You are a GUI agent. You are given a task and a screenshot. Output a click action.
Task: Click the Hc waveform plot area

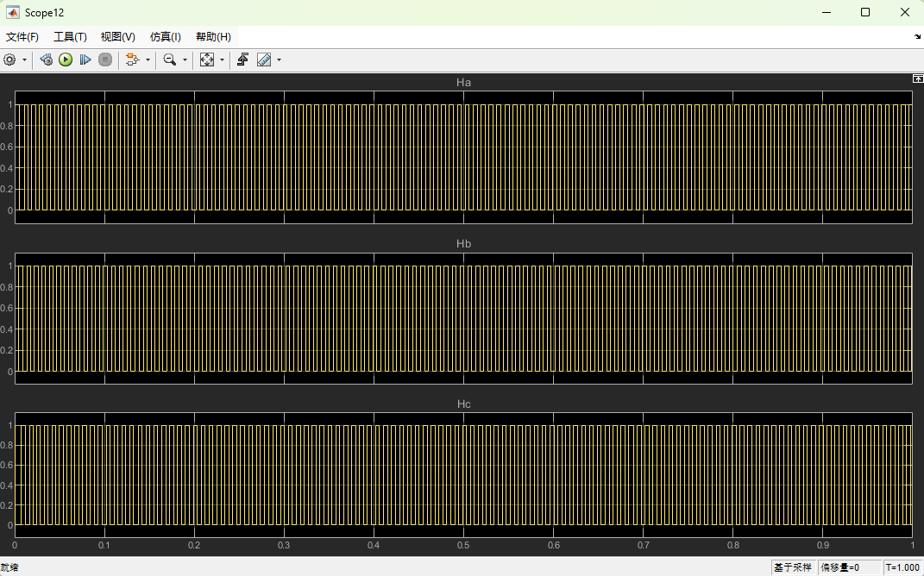(x=464, y=475)
